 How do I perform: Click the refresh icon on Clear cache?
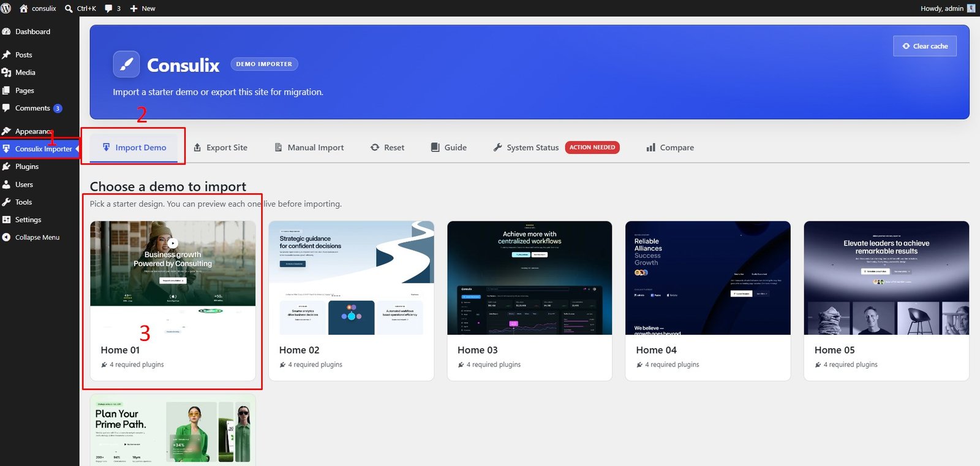pos(906,46)
